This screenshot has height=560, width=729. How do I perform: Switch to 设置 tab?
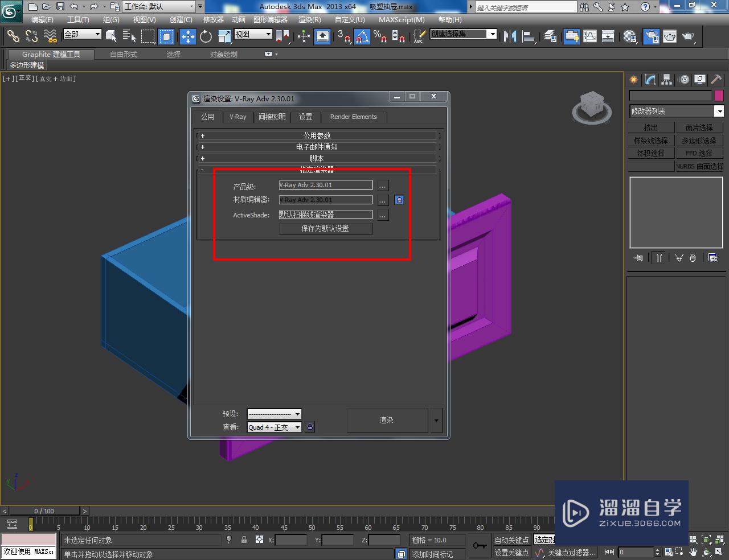[x=306, y=117]
